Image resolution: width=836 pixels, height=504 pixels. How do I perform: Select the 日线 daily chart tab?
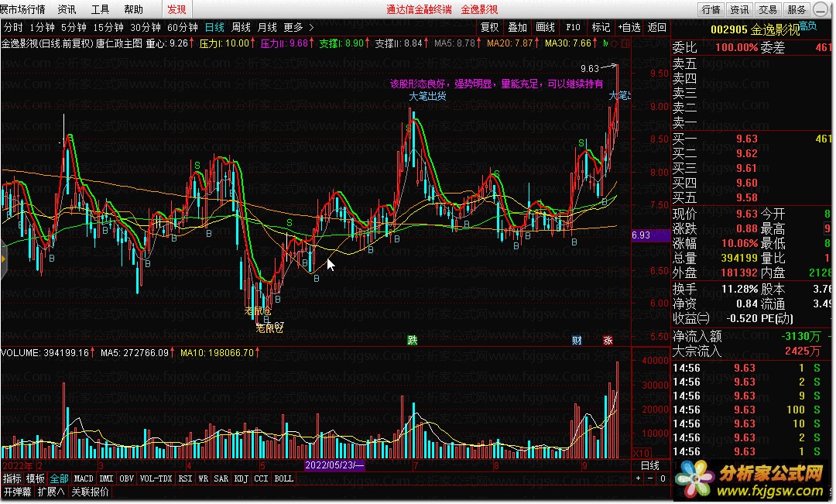214,27
